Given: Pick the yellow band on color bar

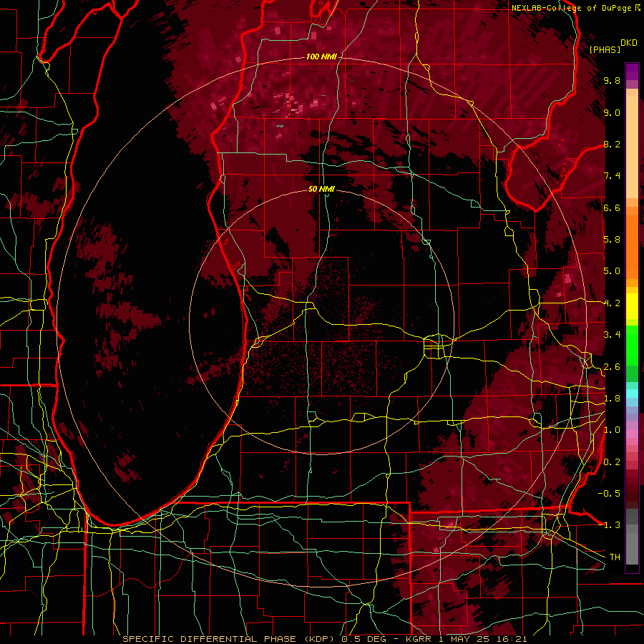Looking at the screenshot, I should pos(632,306).
